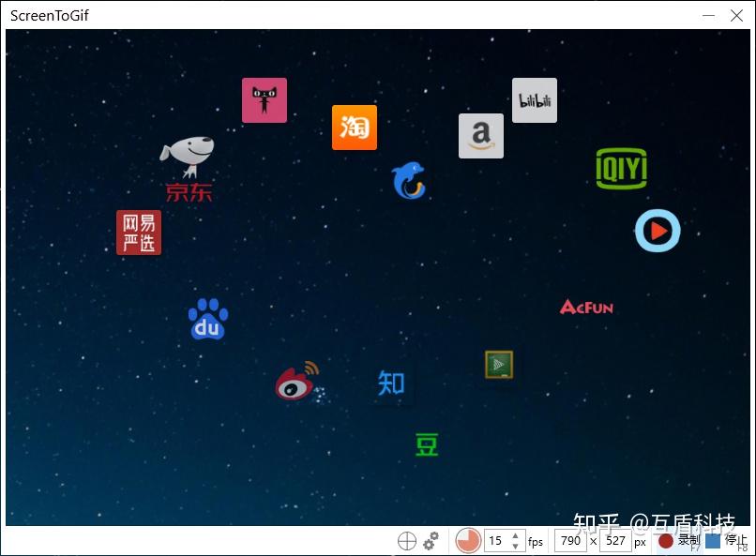Click the height field showing 527

click(x=615, y=541)
